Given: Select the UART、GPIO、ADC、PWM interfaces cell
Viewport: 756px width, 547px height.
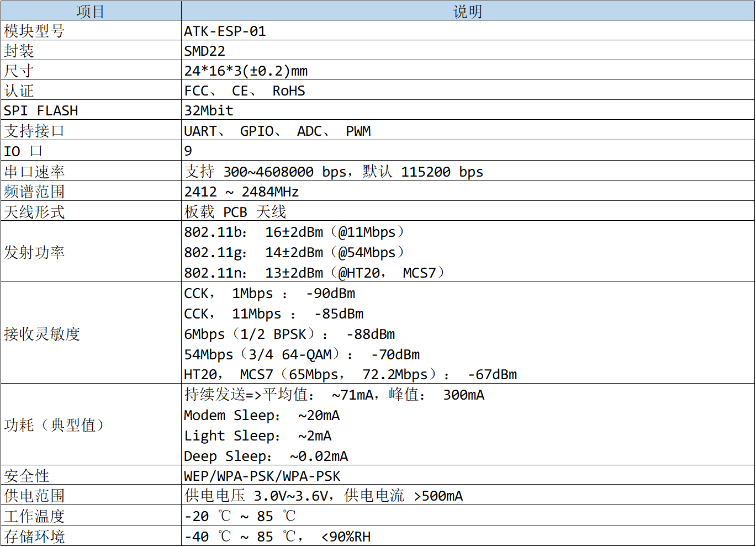Looking at the screenshot, I should click(277, 131).
